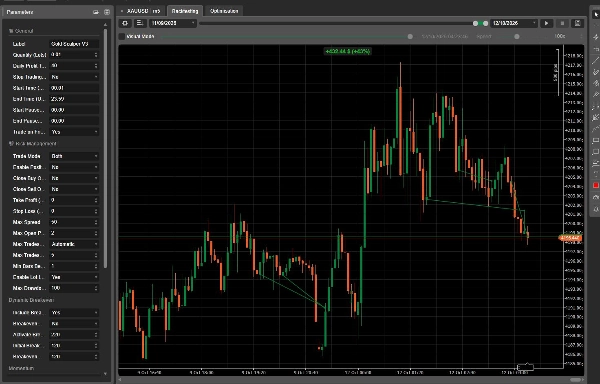Click the Take Profit value stepper

pos(96,200)
